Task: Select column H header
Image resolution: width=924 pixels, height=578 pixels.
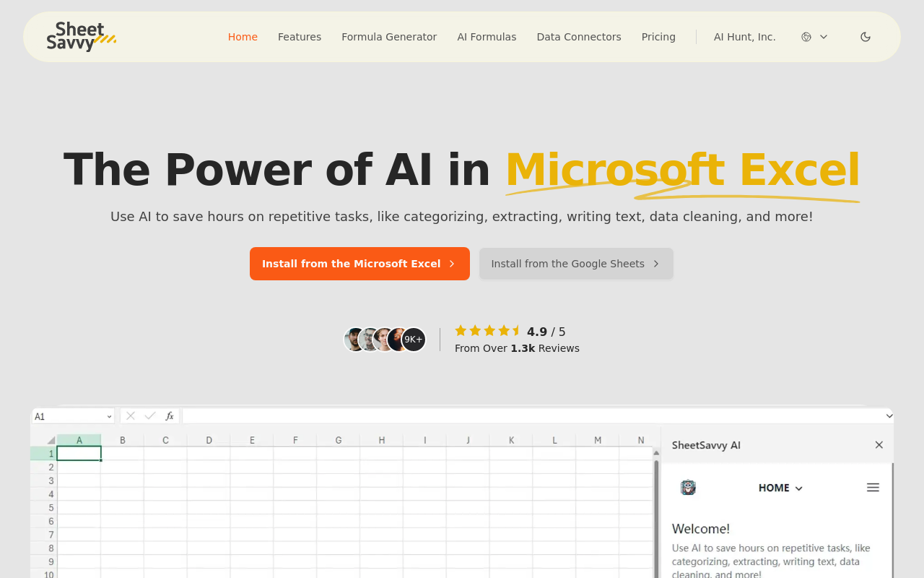Action: coord(381,440)
